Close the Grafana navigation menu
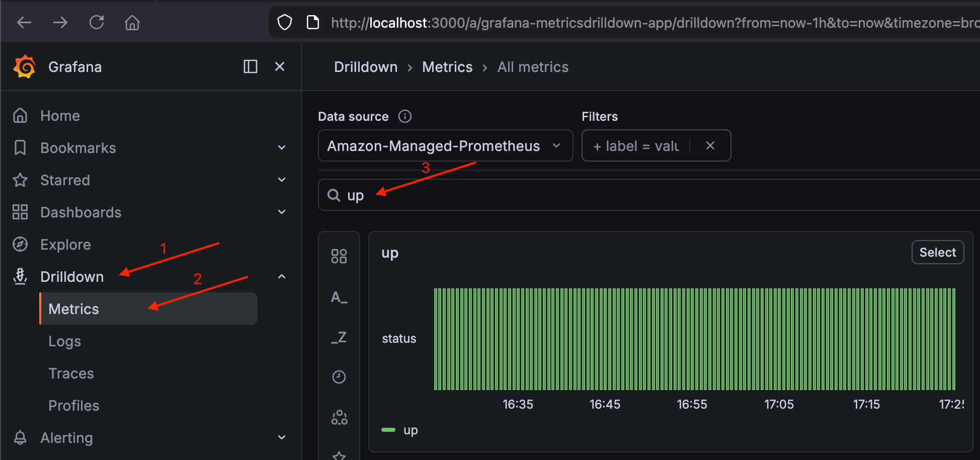Image resolution: width=980 pixels, height=460 pixels. point(280,66)
